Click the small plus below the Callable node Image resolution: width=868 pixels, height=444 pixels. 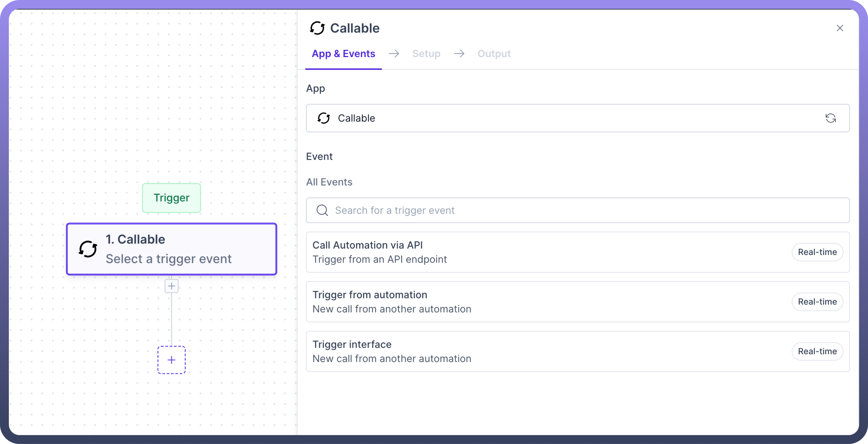172,286
